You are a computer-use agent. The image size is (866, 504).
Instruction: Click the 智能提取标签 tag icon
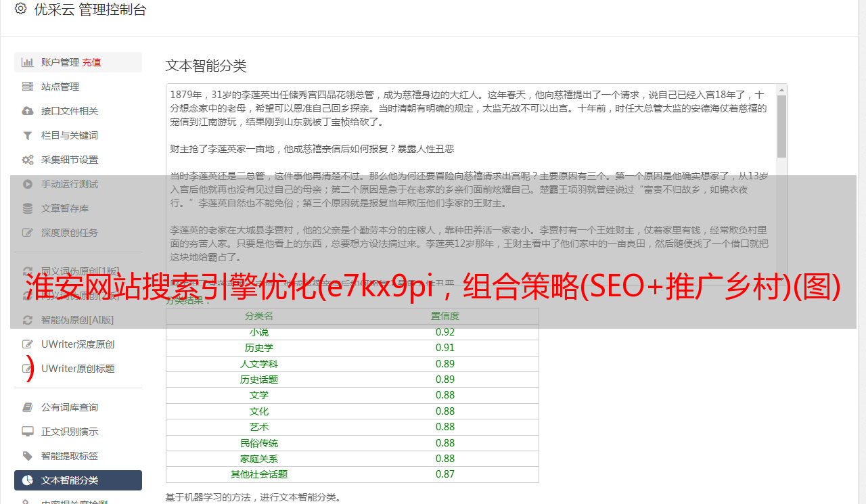[28, 456]
